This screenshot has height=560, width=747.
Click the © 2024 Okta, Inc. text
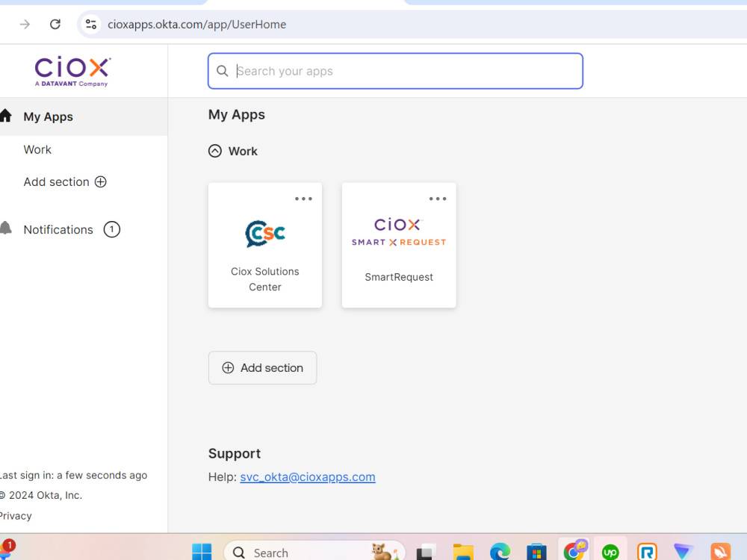(41, 495)
